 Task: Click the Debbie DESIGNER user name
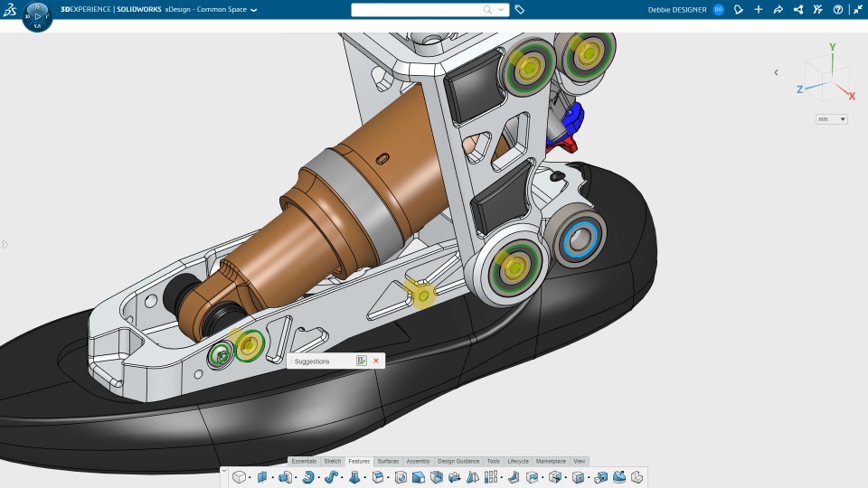677,10
